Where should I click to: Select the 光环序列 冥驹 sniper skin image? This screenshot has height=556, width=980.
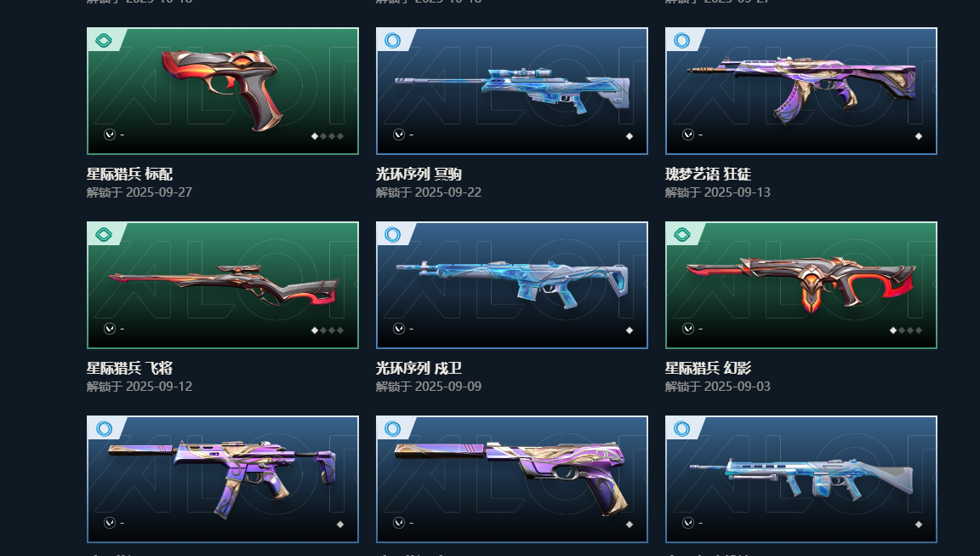click(x=512, y=91)
